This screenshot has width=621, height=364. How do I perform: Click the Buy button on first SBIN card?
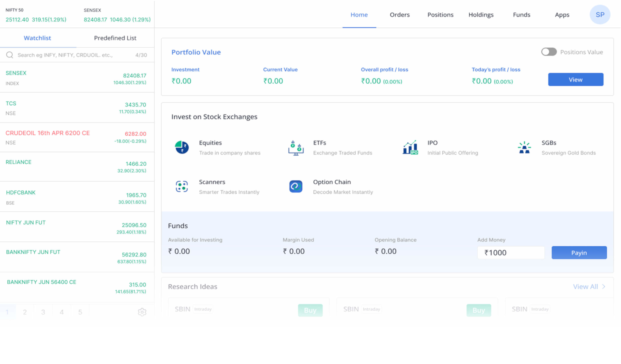click(310, 310)
